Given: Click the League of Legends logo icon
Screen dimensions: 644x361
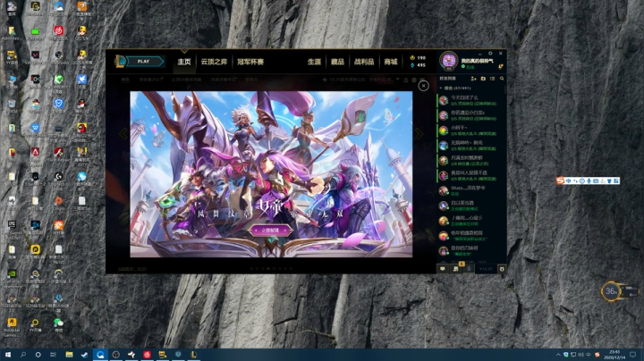Looking at the screenshot, I should click(120, 62).
